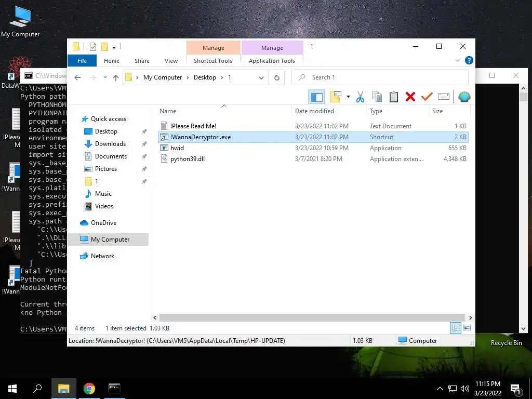Sort by the Type column header
Screen dimensions: 532x399
click(x=397, y=111)
